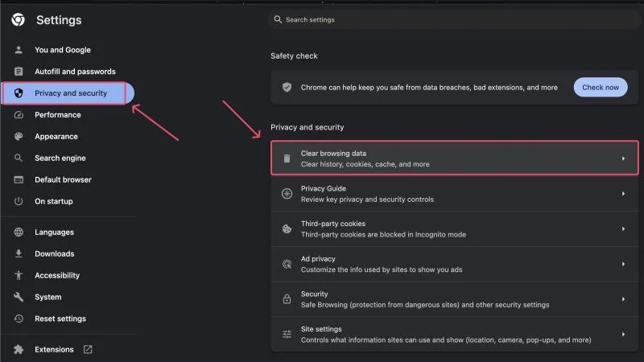Open Site settings via its right arrow
This screenshot has width=644, height=362.
point(623,335)
